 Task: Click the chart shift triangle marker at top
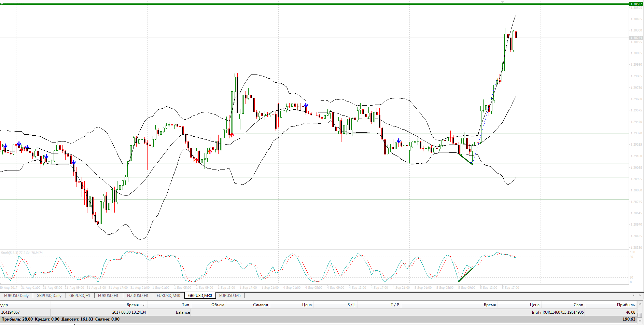pyautogui.click(x=502, y=2)
